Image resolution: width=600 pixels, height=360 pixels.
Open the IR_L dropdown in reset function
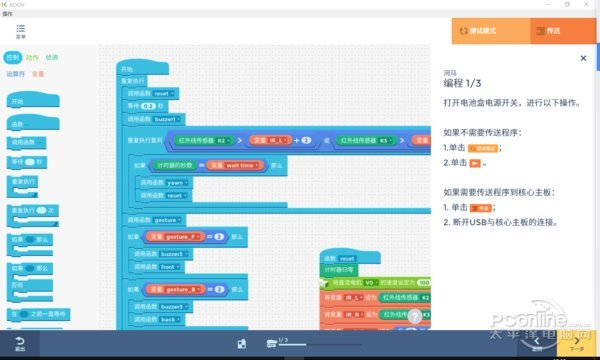pyautogui.click(x=354, y=298)
